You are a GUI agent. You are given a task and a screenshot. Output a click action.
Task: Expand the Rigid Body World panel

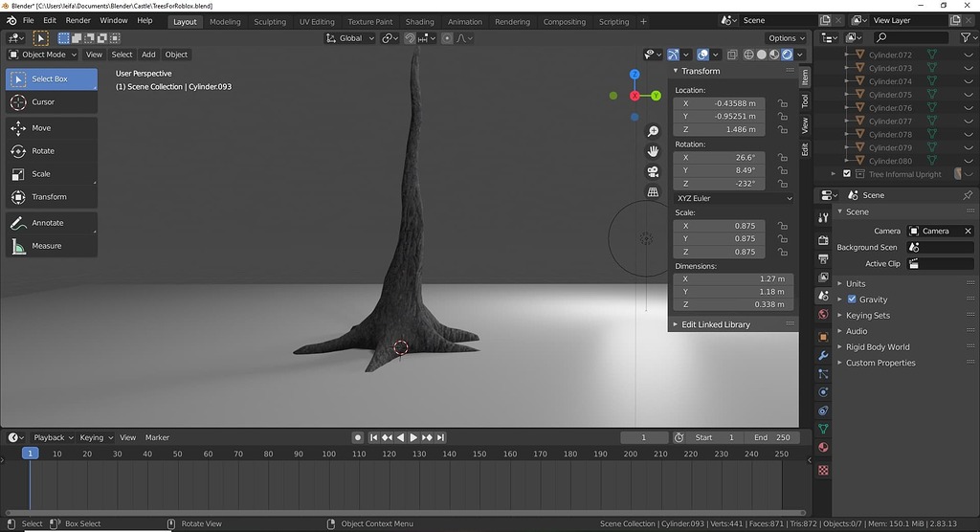pos(878,347)
